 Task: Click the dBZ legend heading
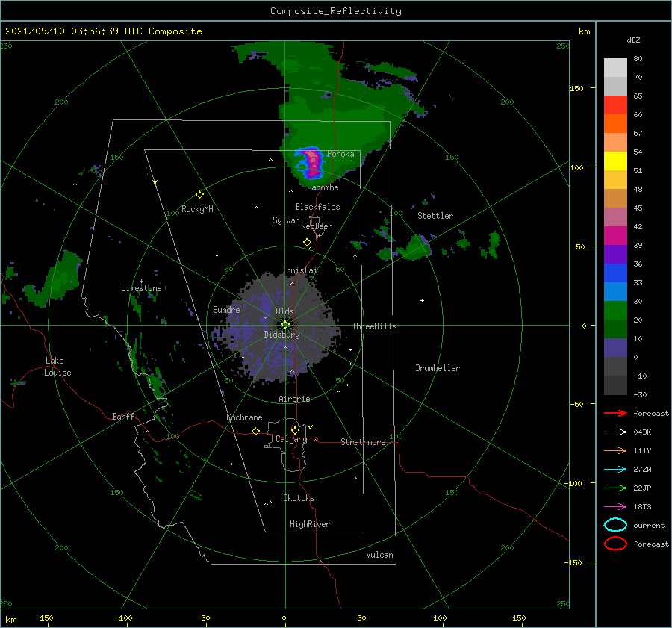(x=633, y=40)
